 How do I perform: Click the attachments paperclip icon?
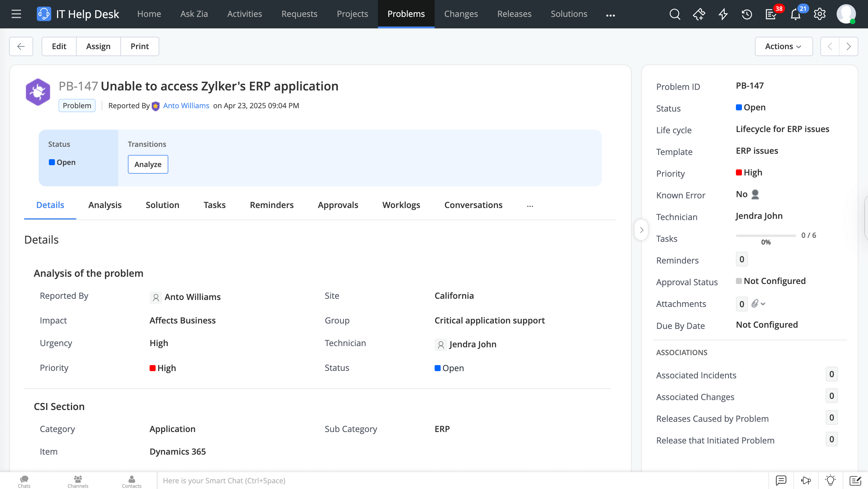[x=755, y=304]
